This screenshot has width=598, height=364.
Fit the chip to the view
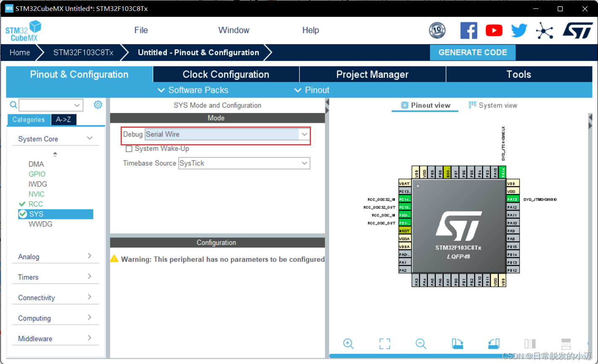point(385,343)
